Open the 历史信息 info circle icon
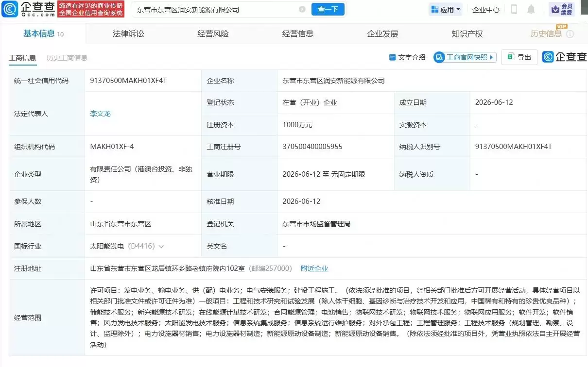 click(x=570, y=34)
